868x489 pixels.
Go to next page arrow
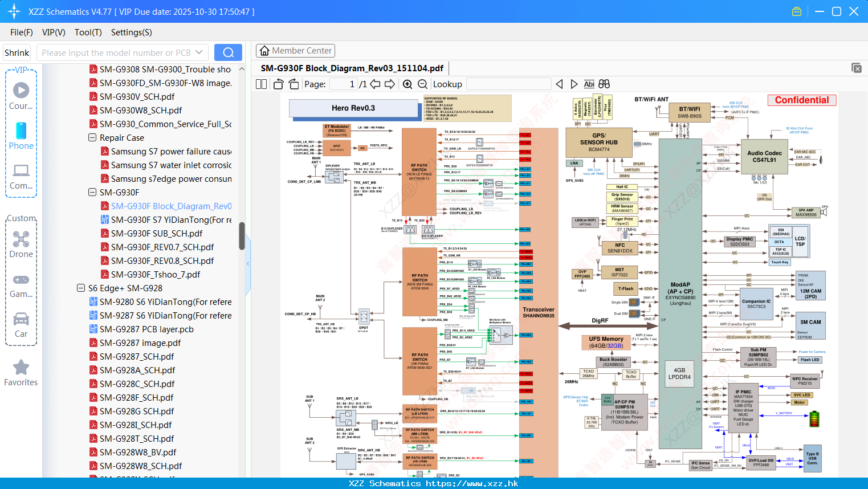point(390,84)
